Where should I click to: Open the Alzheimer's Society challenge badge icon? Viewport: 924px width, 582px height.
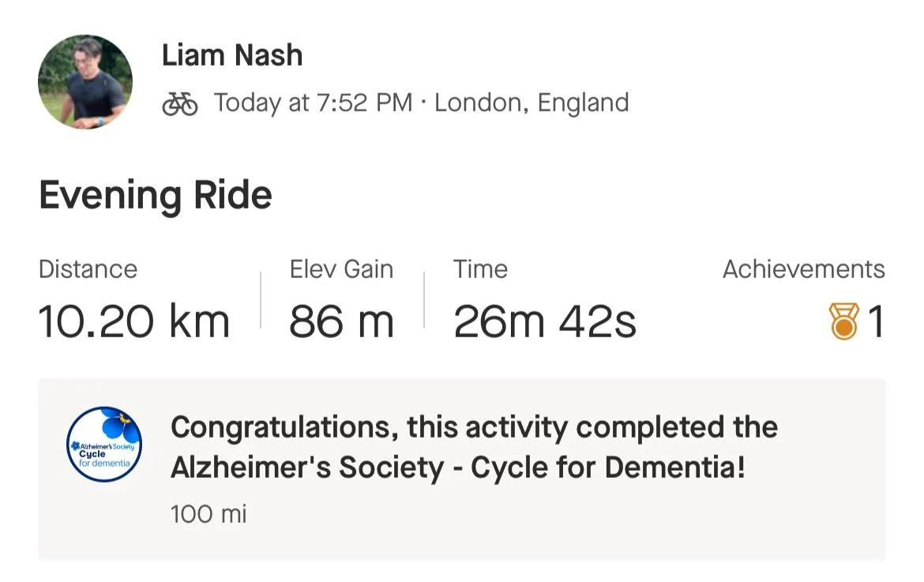coord(104,445)
